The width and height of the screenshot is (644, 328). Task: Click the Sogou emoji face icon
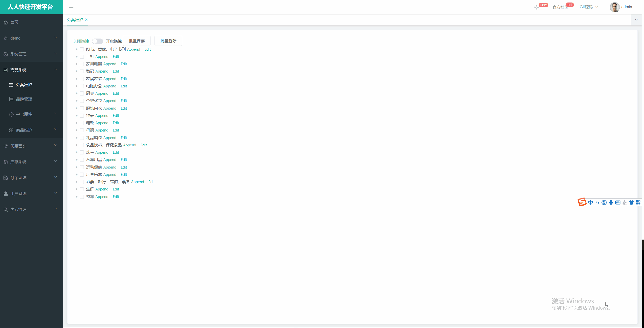[x=604, y=202]
